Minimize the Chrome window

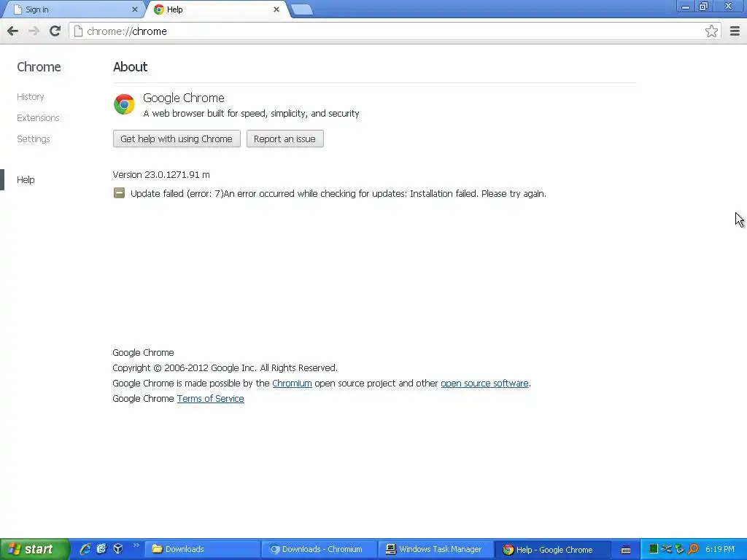(x=686, y=7)
